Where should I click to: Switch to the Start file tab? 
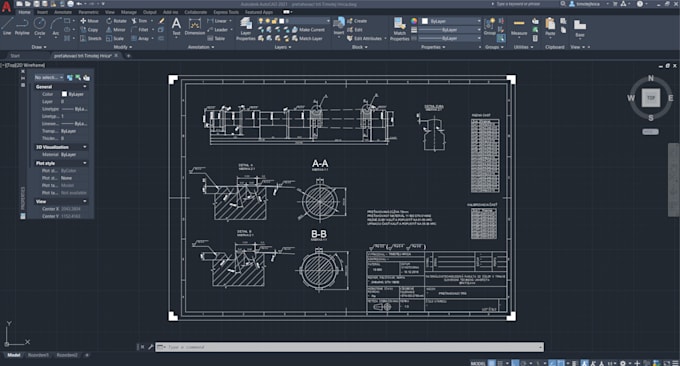click(x=15, y=56)
